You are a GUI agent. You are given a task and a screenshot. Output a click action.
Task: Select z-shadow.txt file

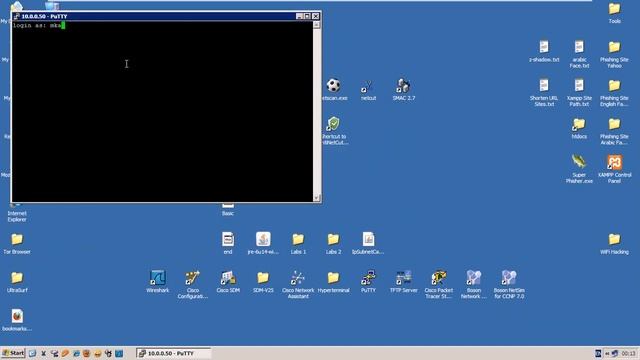[x=544, y=51]
